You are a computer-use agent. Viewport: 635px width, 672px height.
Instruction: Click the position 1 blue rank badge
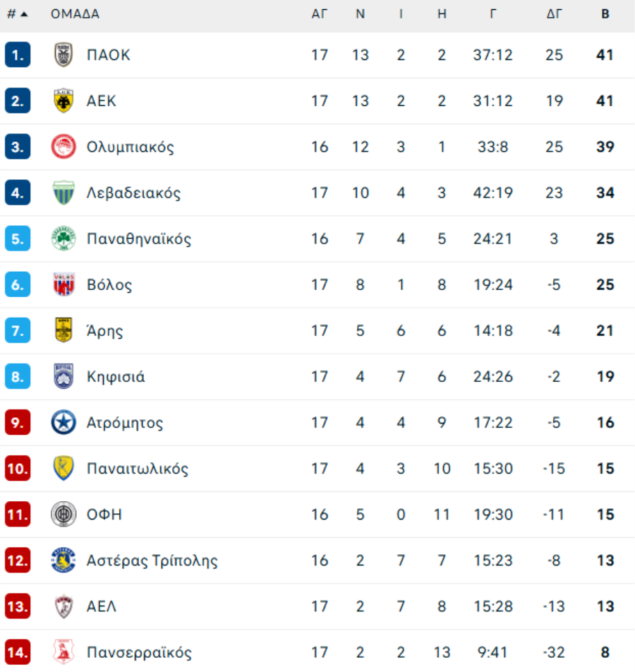[18, 55]
